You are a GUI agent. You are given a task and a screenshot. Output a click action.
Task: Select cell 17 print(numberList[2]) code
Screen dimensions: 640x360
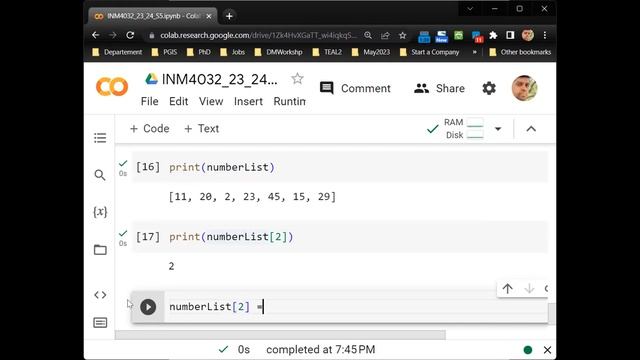click(231, 237)
